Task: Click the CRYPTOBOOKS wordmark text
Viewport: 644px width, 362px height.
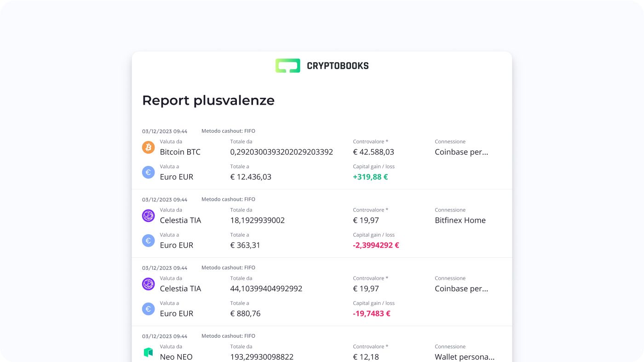Action: tap(338, 66)
